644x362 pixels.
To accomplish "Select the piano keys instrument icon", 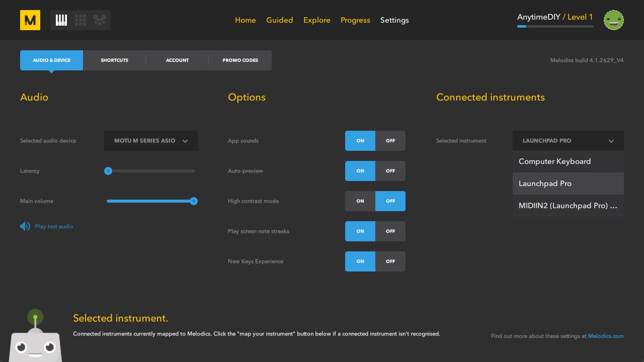I will click(x=61, y=20).
